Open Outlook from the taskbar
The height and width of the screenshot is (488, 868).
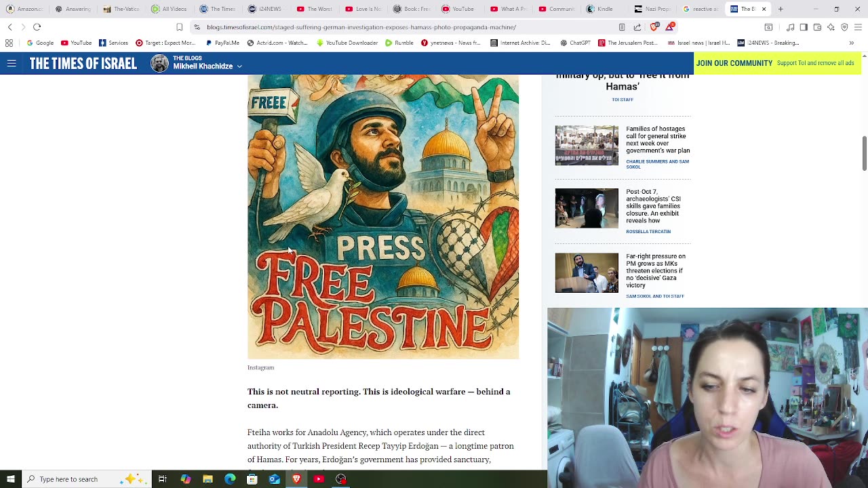point(274,479)
